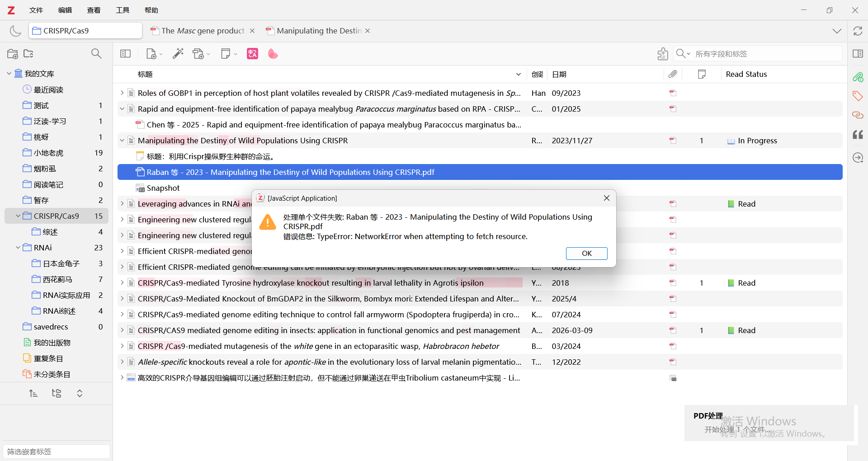
Task: Expand the Agrotis ipsilon knockout item
Action: [122, 283]
